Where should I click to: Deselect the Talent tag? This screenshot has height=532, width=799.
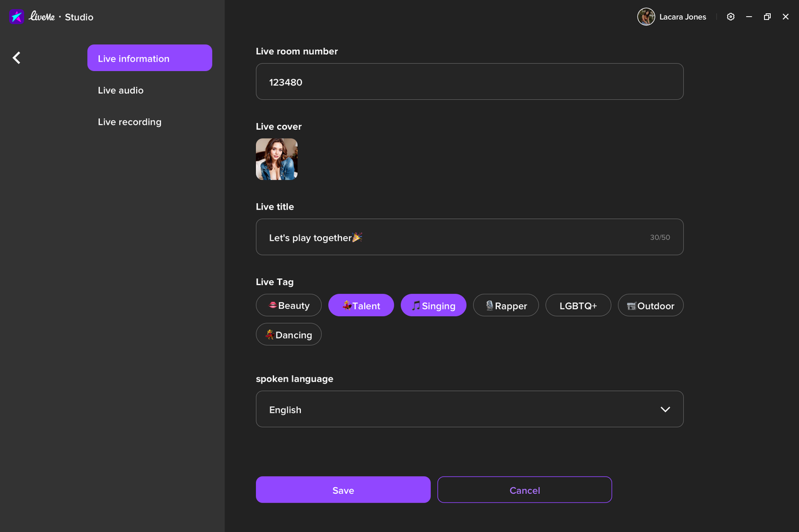pyautogui.click(x=361, y=305)
